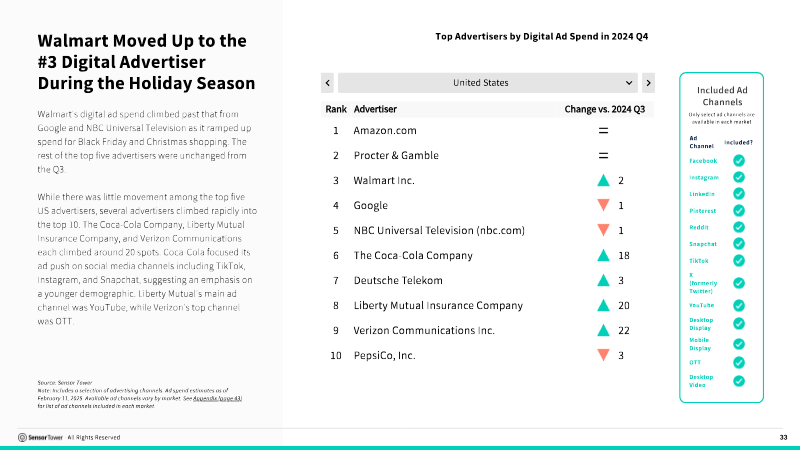Toggle the Facebook channel checkmark
This screenshot has height=450, width=800.
[x=739, y=160]
